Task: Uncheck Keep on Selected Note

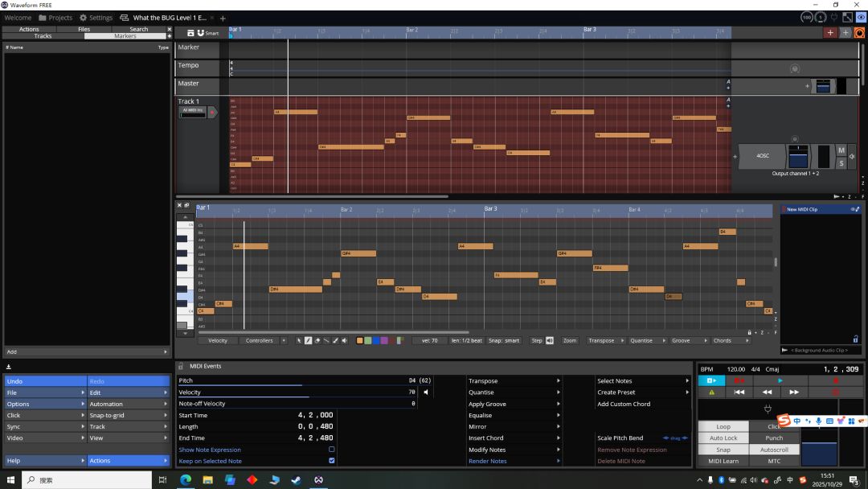Action: pyautogui.click(x=331, y=461)
